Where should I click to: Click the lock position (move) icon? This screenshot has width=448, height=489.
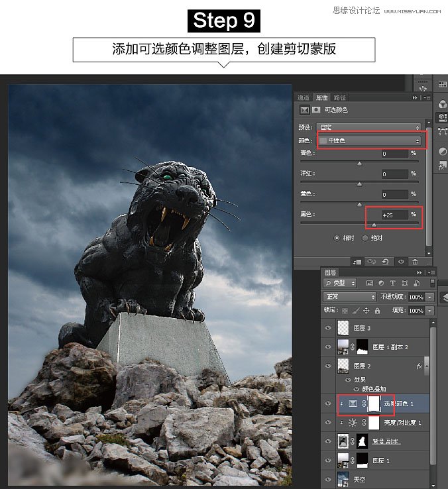tap(365, 311)
